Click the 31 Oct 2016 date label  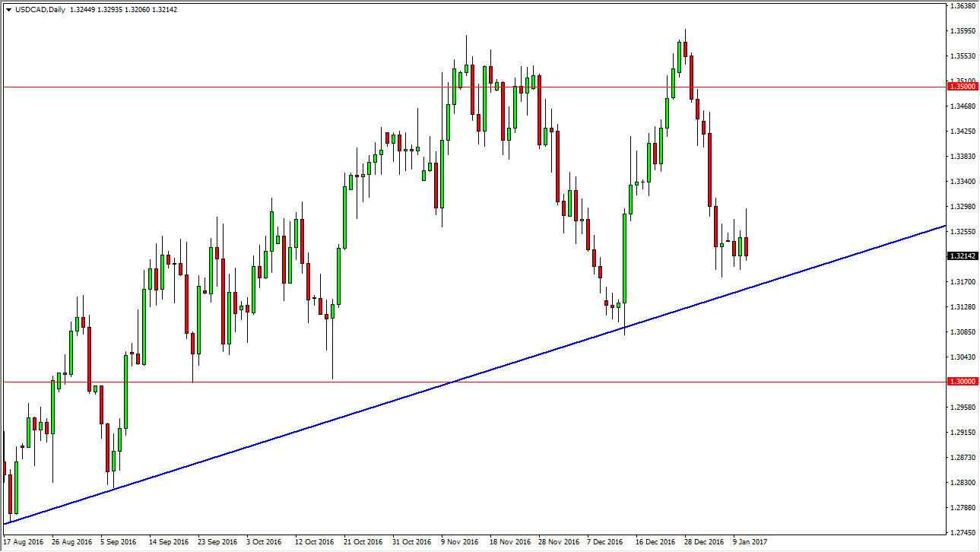coord(412,542)
